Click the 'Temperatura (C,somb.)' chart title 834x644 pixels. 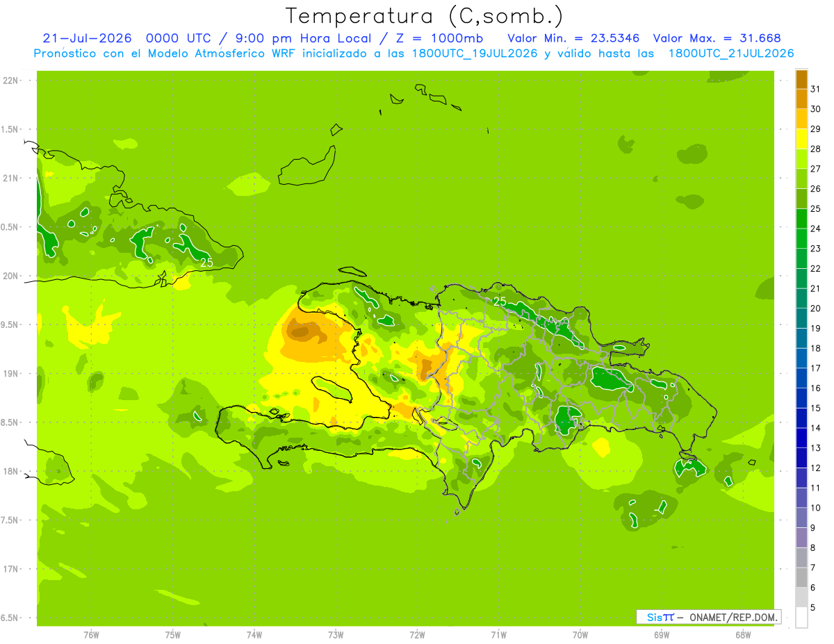pos(424,16)
